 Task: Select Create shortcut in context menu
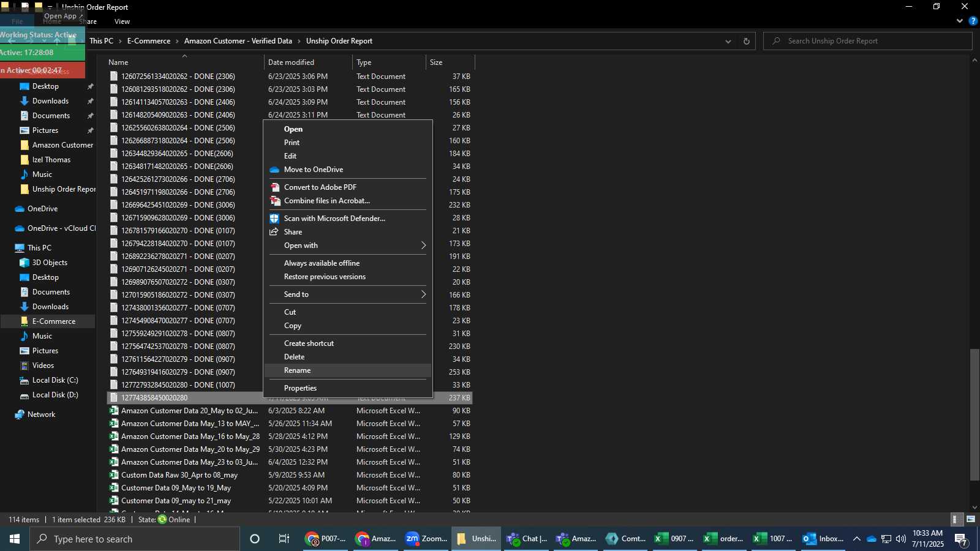click(x=348, y=343)
